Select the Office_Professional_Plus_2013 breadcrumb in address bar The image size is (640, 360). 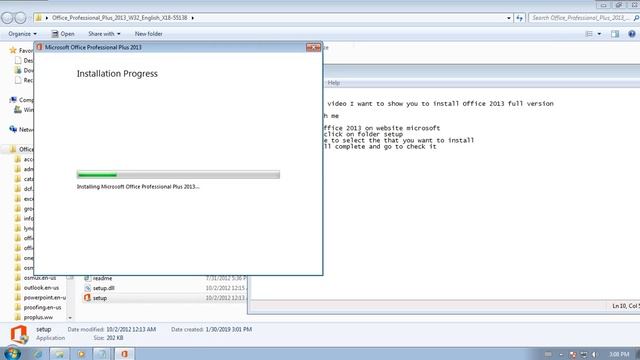click(x=120, y=18)
